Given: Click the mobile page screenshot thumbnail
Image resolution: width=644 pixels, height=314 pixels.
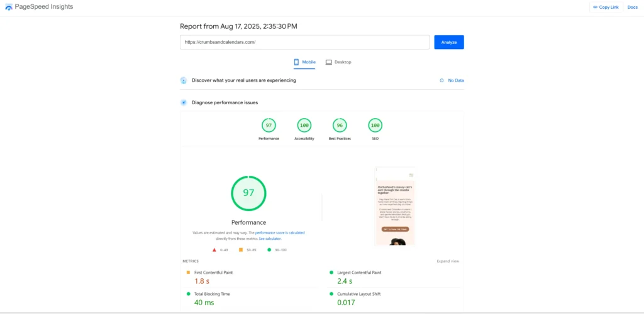Looking at the screenshot, I should [x=395, y=206].
